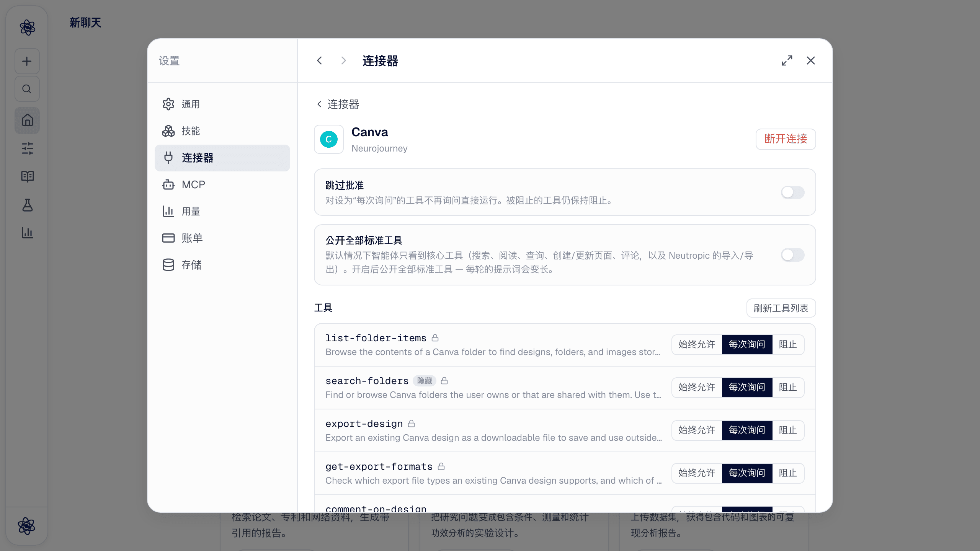The width and height of the screenshot is (980, 551).
Task: Click the 隐藏 badge on search-folders
Action: [x=425, y=381]
